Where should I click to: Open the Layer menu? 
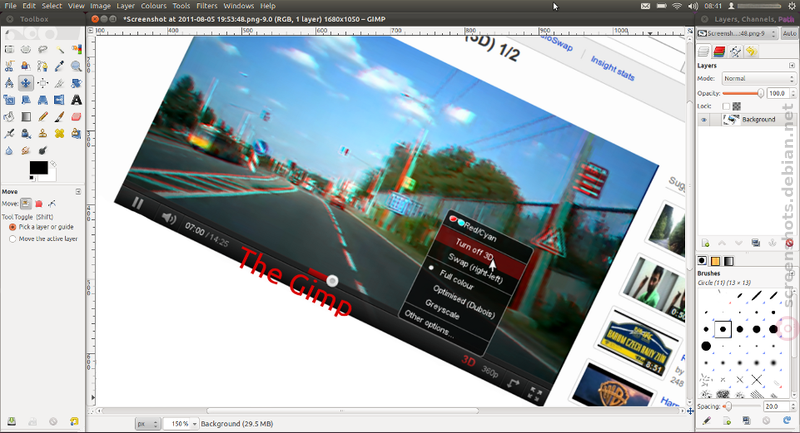click(126, 6)
